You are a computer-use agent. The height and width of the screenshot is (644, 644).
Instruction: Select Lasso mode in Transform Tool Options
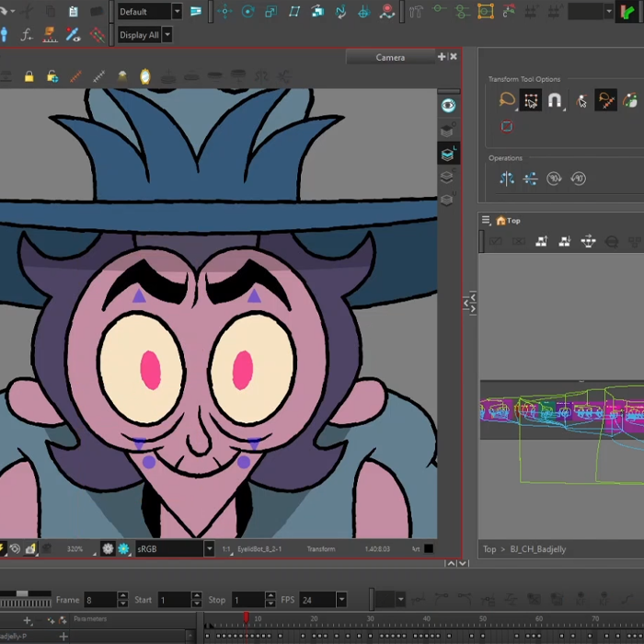(x=507, y=99)
